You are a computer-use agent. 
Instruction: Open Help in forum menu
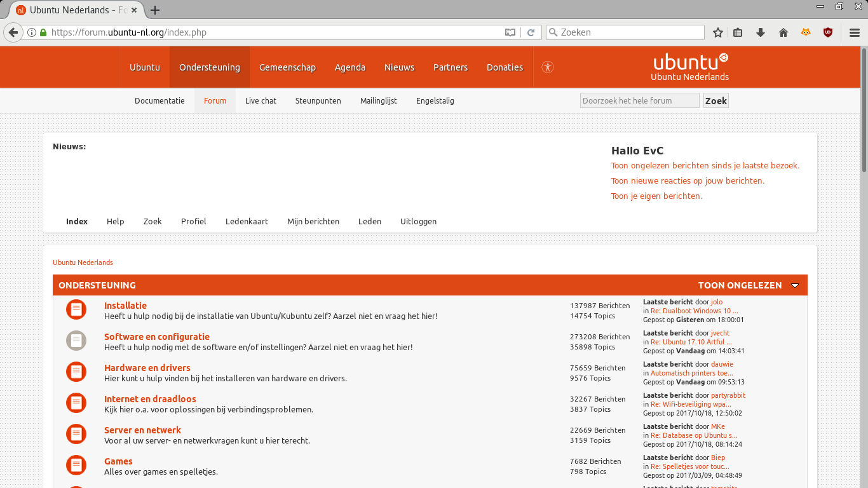click(x=115, y=222)
